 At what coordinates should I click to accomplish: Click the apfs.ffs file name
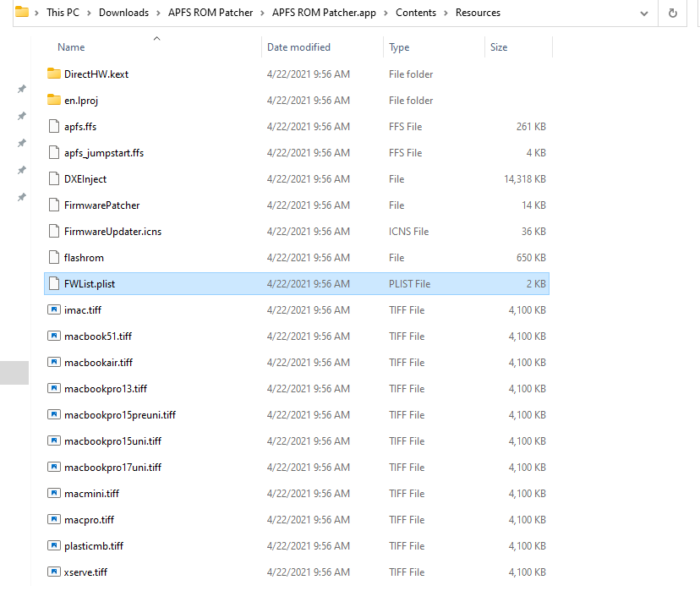tap(80, 127)
